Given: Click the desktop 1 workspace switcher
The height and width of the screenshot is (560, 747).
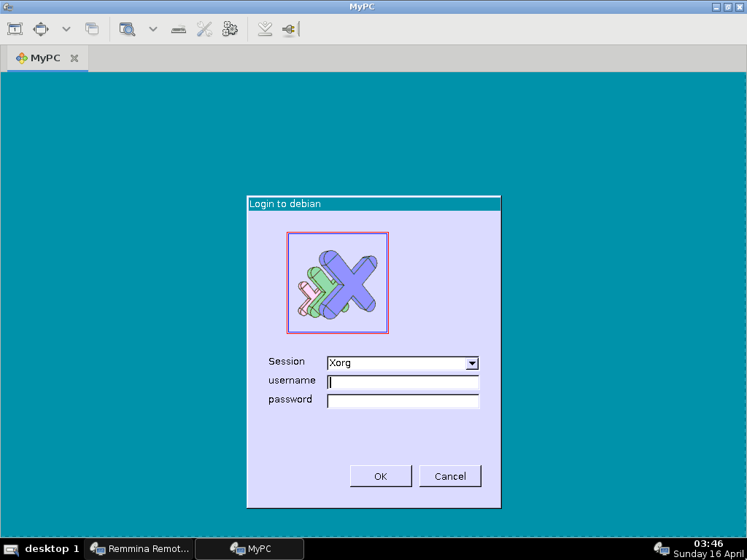Looking at the screenshot, I should tap(52, 549).
